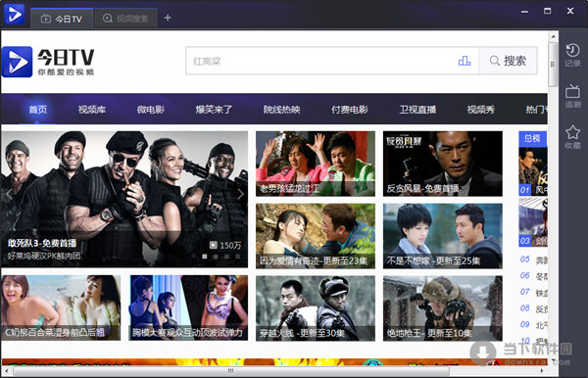Show previous banner slide with left arrow
The height and width of the screenshot is (378, 588).
(9, 194)
